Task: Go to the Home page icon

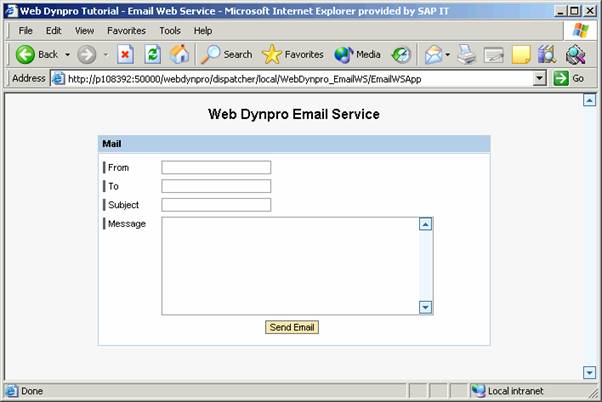Action: tap(179, 54)
